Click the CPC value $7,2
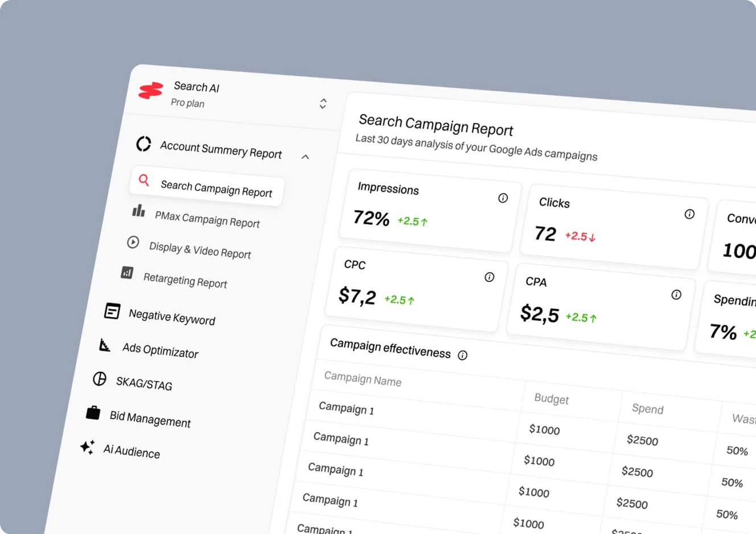Screen dimensions: 756x534 pyautogui.click(x=358, y=297)
